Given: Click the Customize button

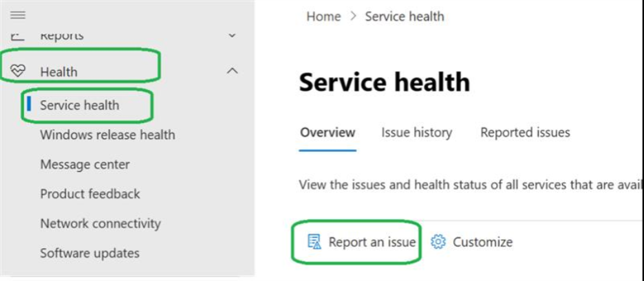Looking at the screenshot, I should [471, 242].
